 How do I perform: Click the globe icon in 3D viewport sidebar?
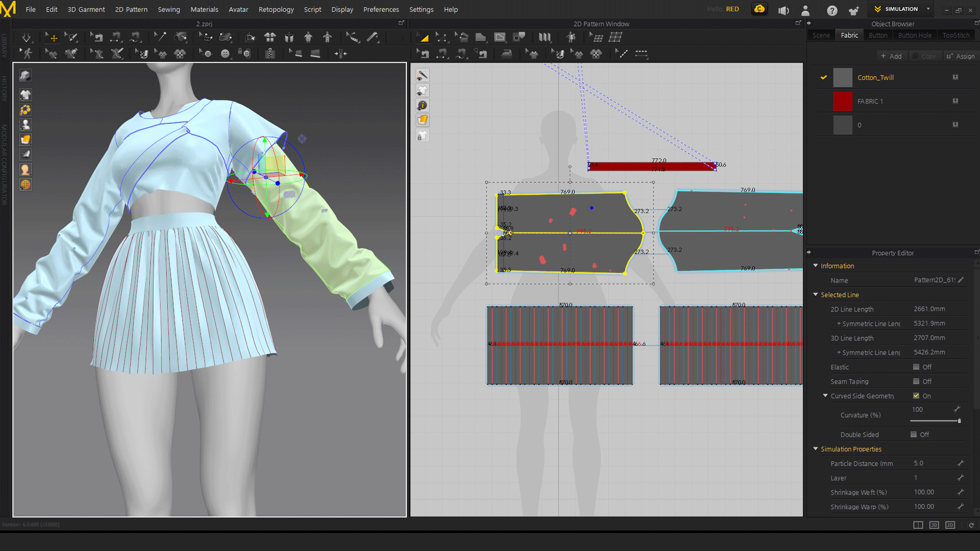[x=25, y=185]
